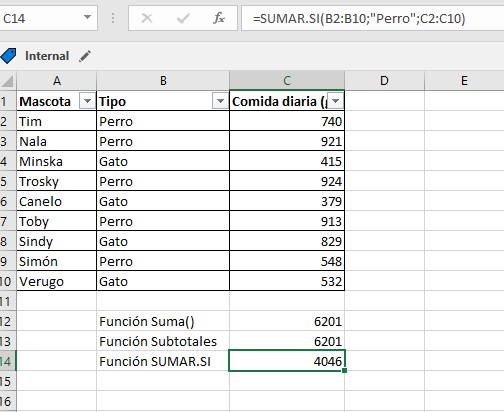Select the value 532 cell
The height and width of the screenshot is (412, 504).
tap(287, 281)
